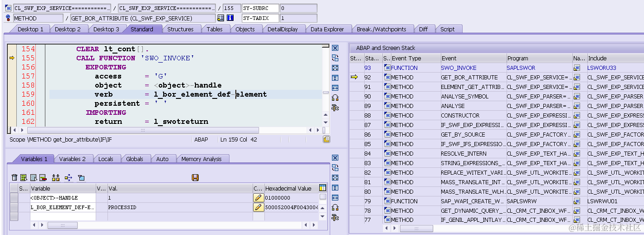Show variables tool full screen
Image resolution: width=644 pixels, height=235 pixels.
coord(335,178)
